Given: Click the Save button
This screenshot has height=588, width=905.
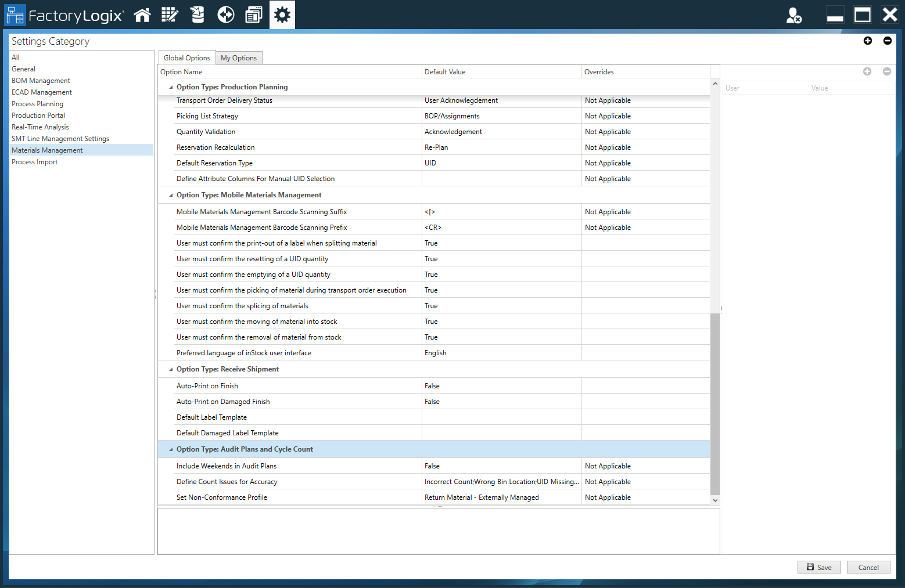Looking at the screenshot, I should click(x=819, y=567).
